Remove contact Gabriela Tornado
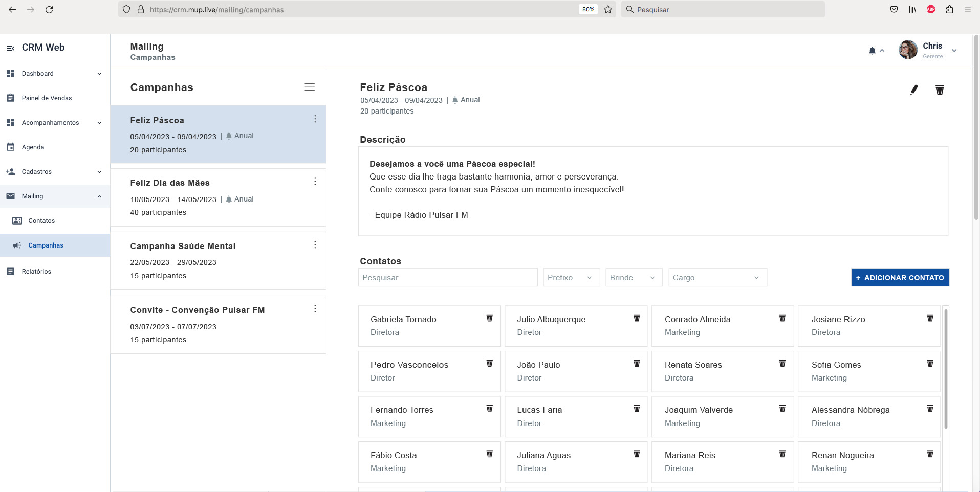 pyautogui.click(x=489, y=318)
